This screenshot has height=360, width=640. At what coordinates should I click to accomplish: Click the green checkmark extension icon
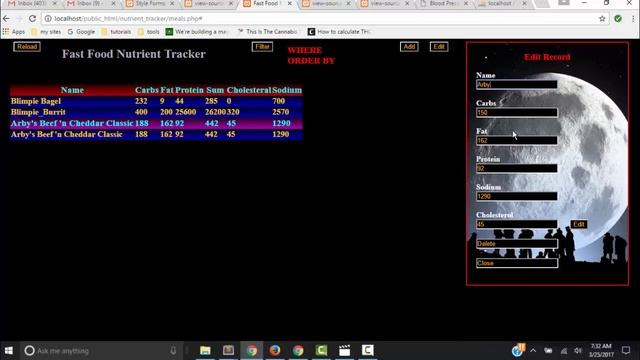click(x=618, y=19)
